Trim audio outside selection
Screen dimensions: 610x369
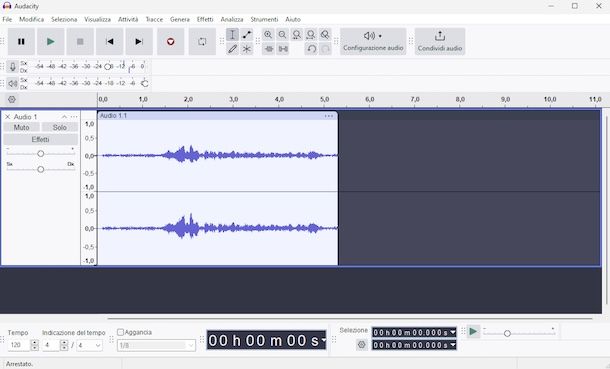(268, 49)
